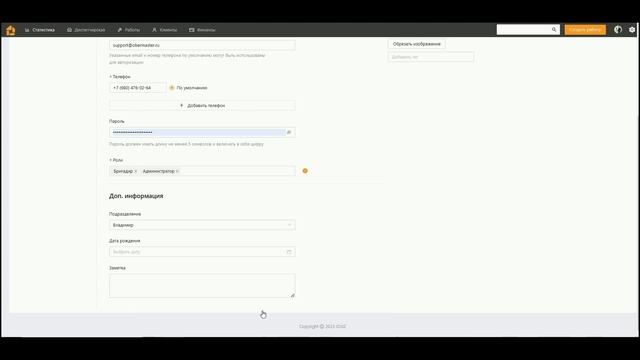
Task: Remove the Бригадир role tag
Action: [136, 171]
